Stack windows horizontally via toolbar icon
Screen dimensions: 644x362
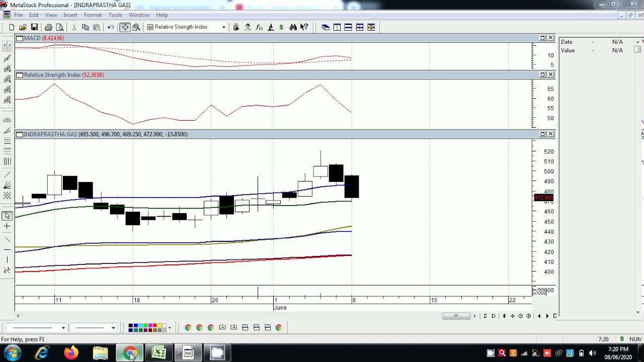coord(348,27)
